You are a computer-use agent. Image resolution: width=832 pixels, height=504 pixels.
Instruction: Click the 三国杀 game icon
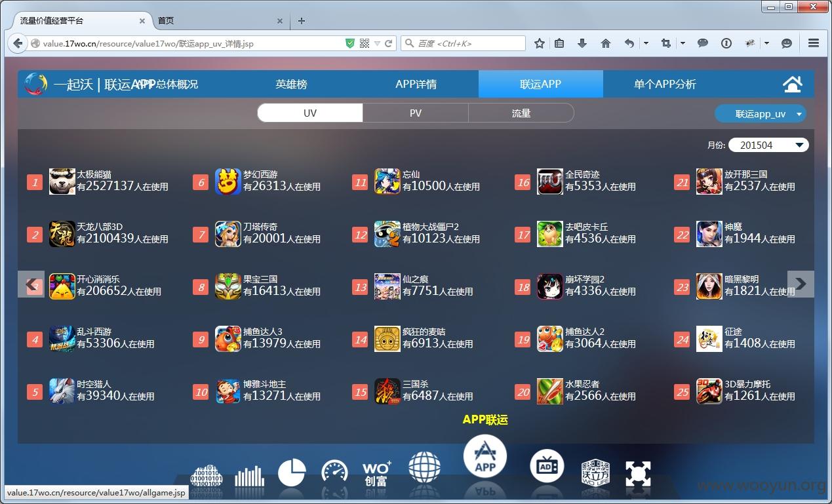click(x=387, y=391)
